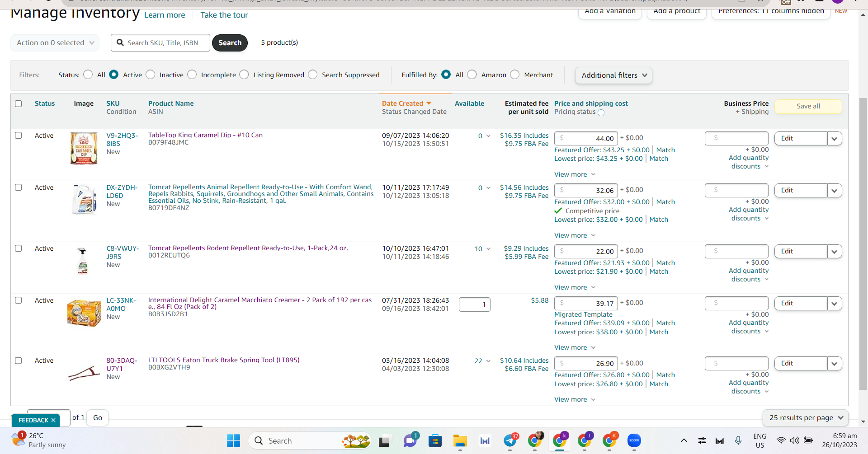This screenshot has width=868, height=454.
Task: Click the volume speaker icon in the tray
Action: pyautogui.click(x=794, y=440)
